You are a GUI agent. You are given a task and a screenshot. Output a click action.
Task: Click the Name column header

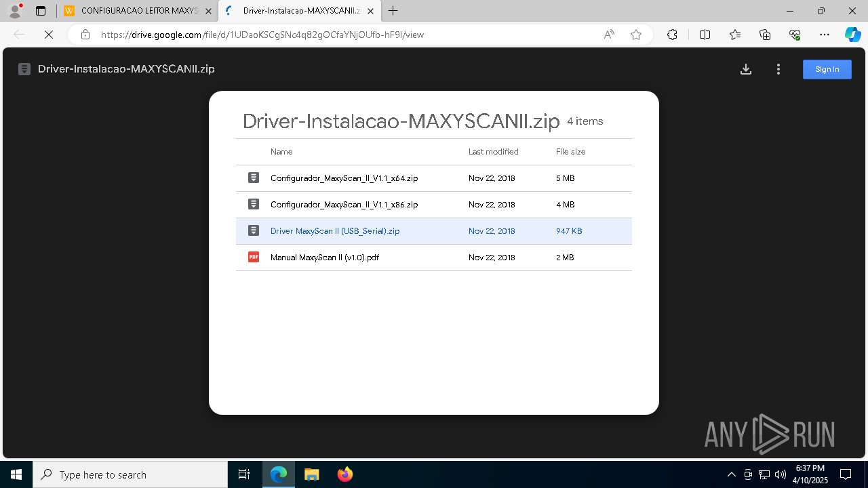(x=281, y=152)
